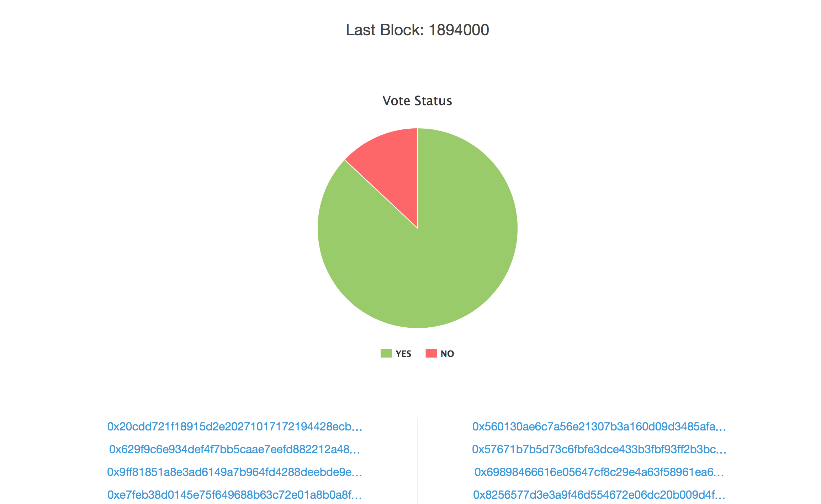This screenshot has height=504, width=821.
Task: Click the Vote Status chart title
Action: (x=417, y=101)
